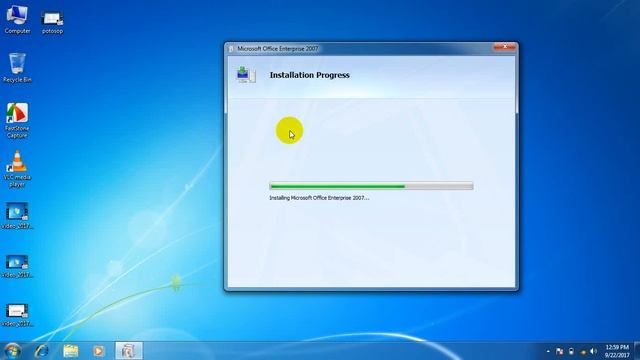This screenshot has height=360, width=640.
Task: Close the Microsoft Office Enterprise 2007 window
Action: click(504, 47)
